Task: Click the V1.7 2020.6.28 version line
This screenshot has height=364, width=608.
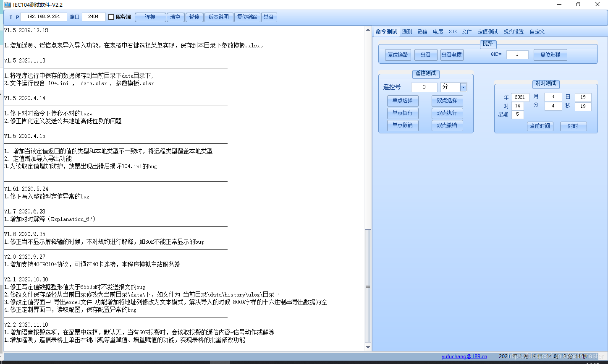Action: 25,212
